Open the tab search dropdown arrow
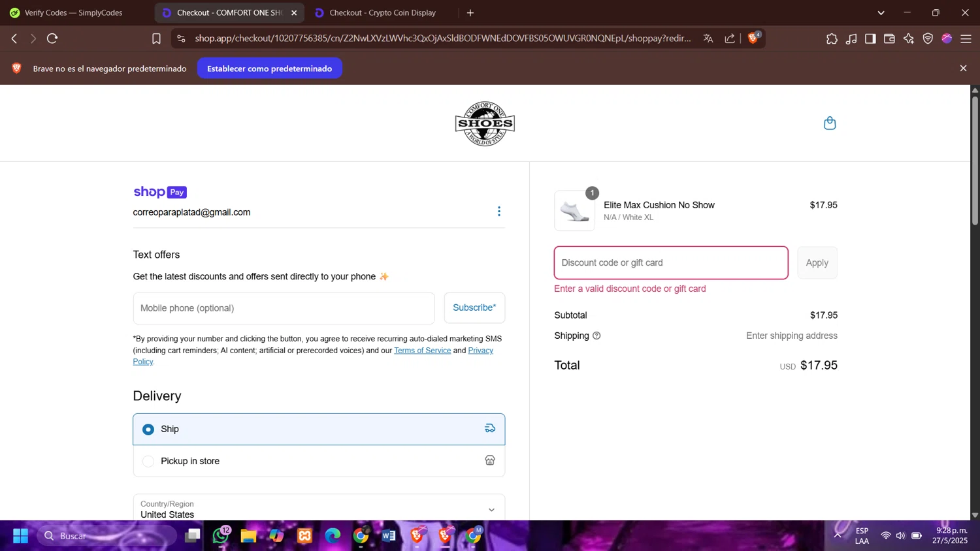 (x=881, y=12)
